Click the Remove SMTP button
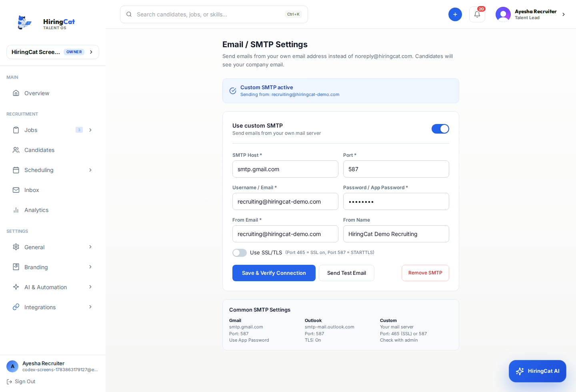The width and height of the screenshot is (576, 392). click(425, 273)
